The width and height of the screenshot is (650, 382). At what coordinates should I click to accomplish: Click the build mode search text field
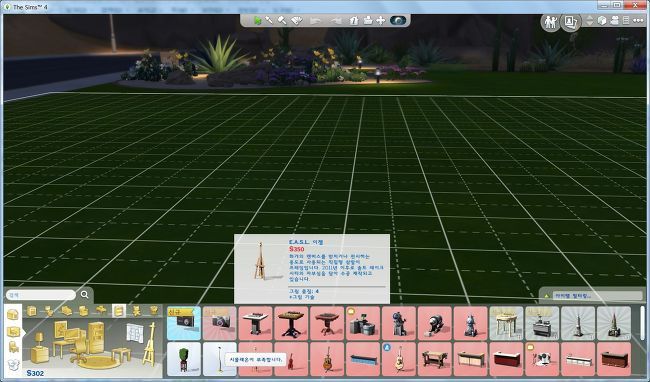click(41, 295)
